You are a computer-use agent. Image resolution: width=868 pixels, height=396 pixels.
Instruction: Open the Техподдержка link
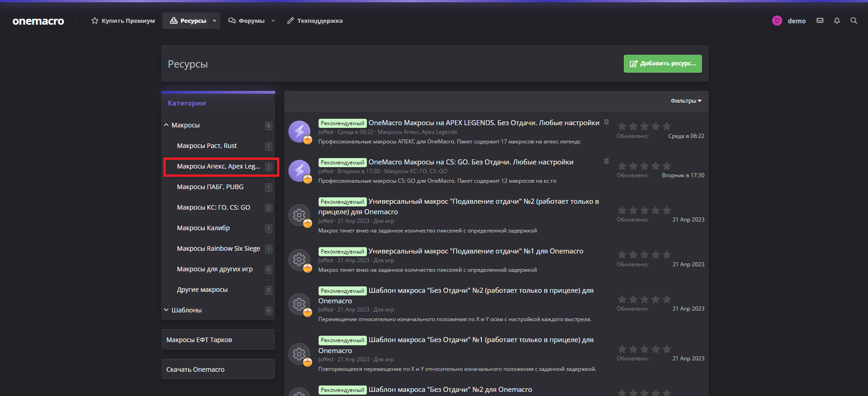click(x=315, y=21)
